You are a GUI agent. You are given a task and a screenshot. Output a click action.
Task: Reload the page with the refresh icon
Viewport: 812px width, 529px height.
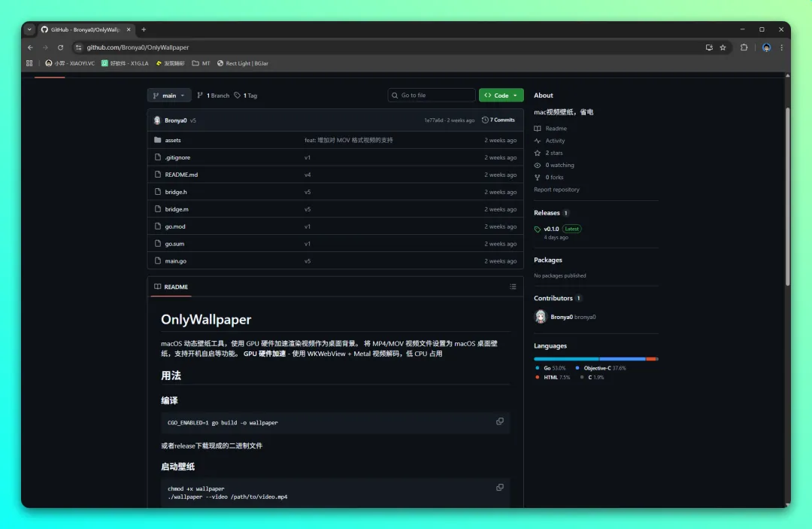pos(61,47)
